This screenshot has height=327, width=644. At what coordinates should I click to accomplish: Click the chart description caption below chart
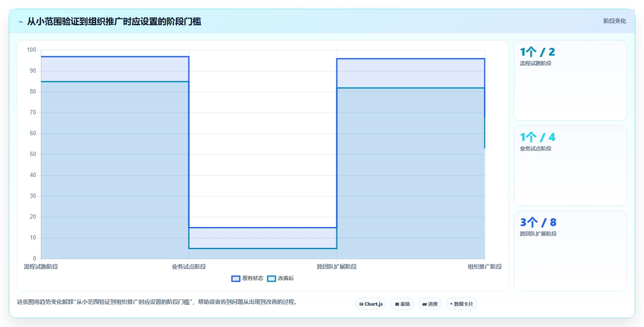157,302
